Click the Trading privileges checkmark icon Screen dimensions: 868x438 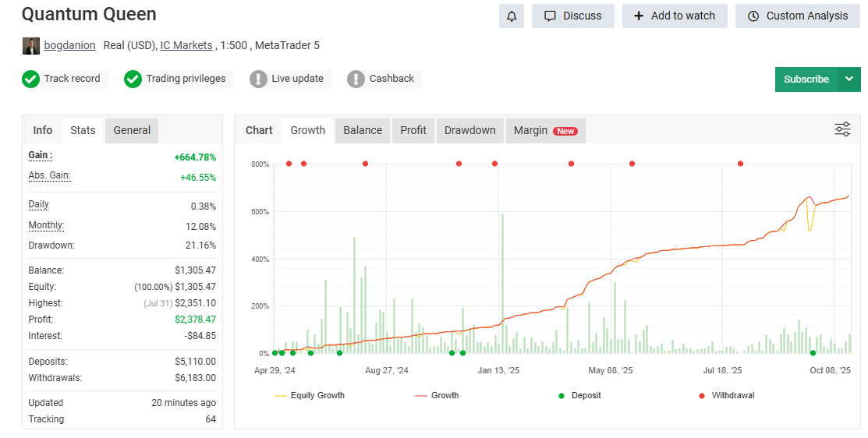point(133,79)
